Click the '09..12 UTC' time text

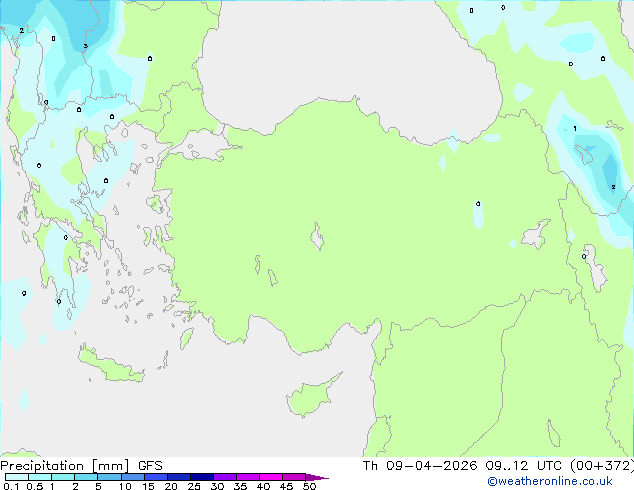coord(524,466)
